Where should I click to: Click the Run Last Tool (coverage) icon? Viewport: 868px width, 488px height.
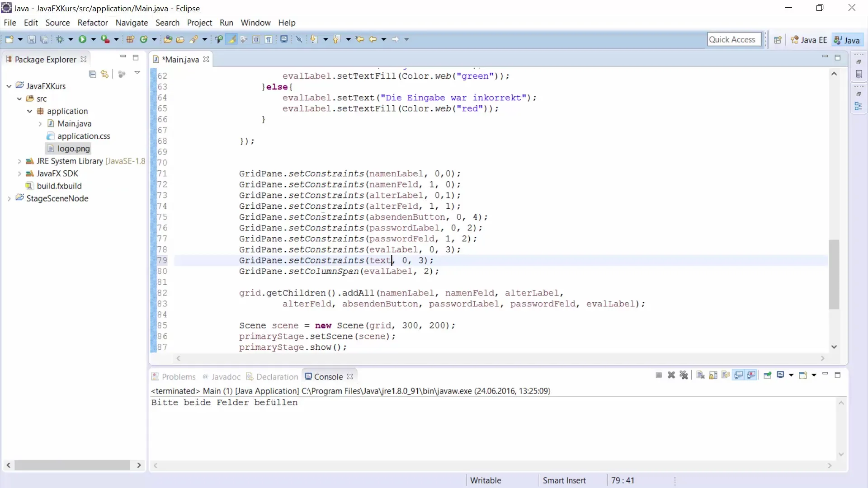[x=105, y=39]
